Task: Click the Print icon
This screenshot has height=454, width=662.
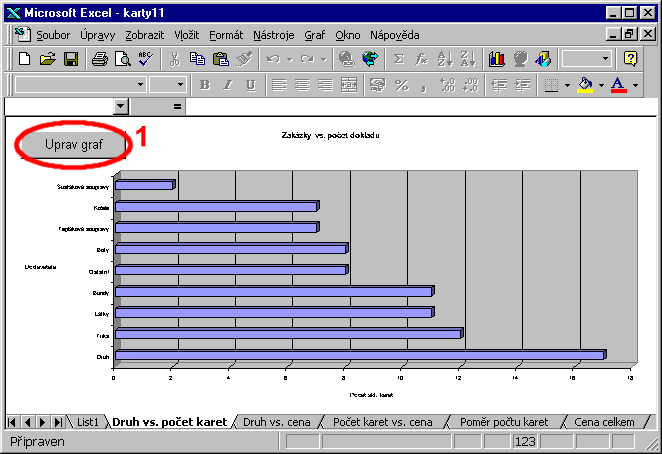Action: tap(100, 59)
